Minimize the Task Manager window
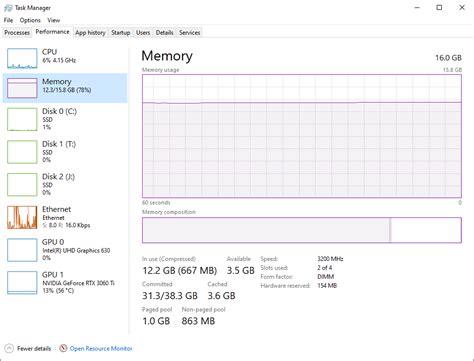Viewport: 474px width, 361px height. click(417, 8)
